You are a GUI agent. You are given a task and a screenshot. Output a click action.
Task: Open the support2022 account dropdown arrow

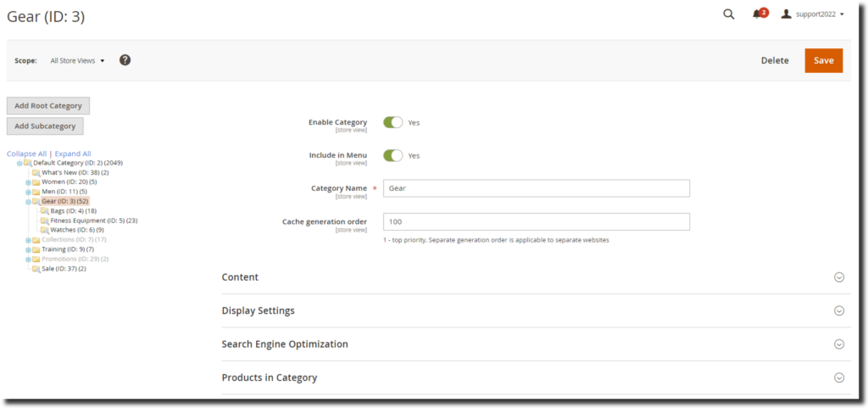(x=842, y=14)
